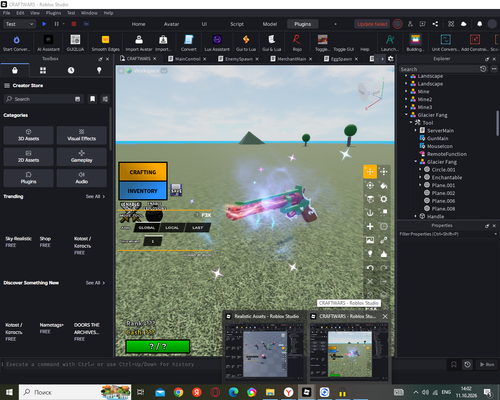Screen dimensions: 500x400
Task: Click the Convert plugin icon
Action: 189,40
